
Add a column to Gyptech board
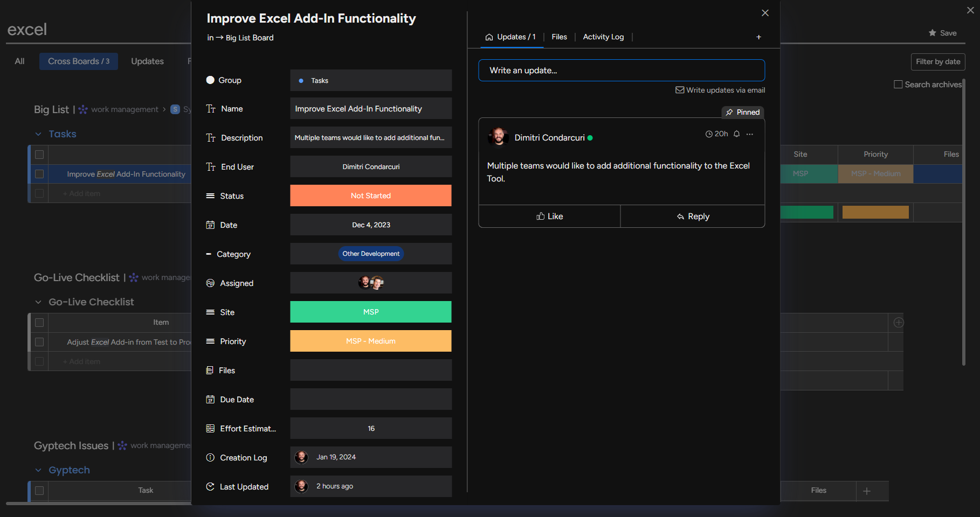(x=867, y=491)
